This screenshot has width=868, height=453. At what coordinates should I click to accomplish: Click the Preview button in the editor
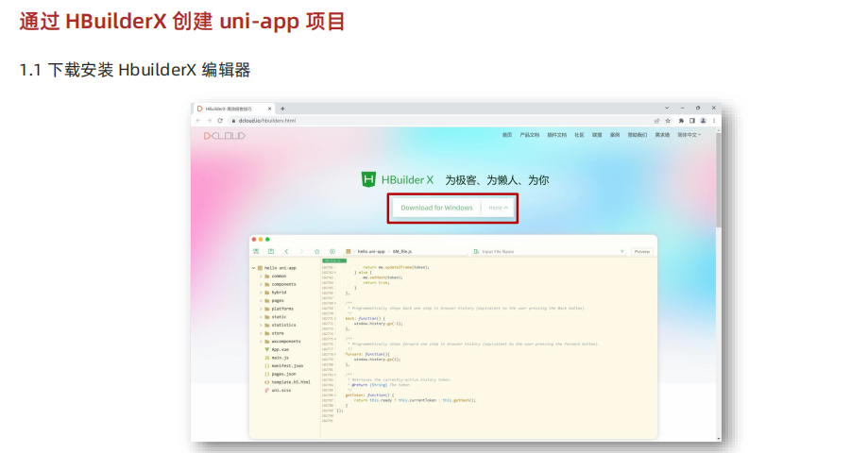642,252
